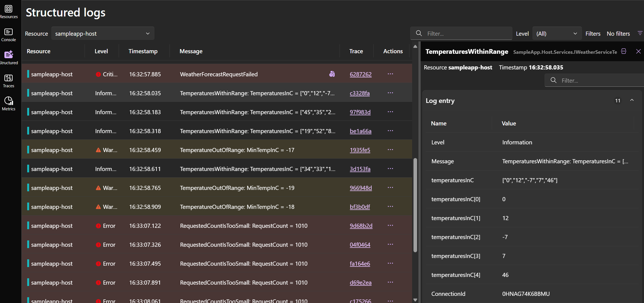
Task: Click the Trace column header
Action: pyautogui.click(x=356, y=51)
